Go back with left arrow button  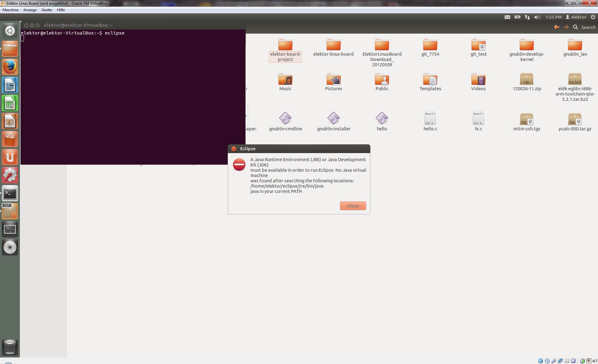coord(557,27)
